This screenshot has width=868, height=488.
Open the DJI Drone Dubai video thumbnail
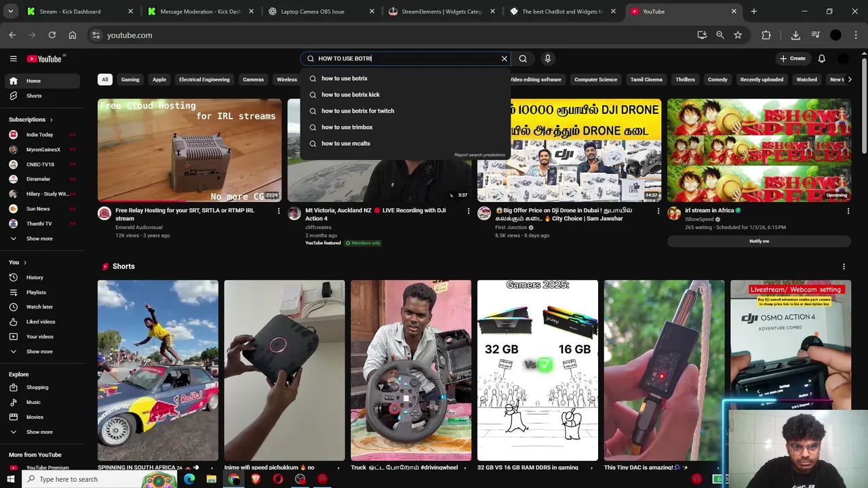pos(569,150)
